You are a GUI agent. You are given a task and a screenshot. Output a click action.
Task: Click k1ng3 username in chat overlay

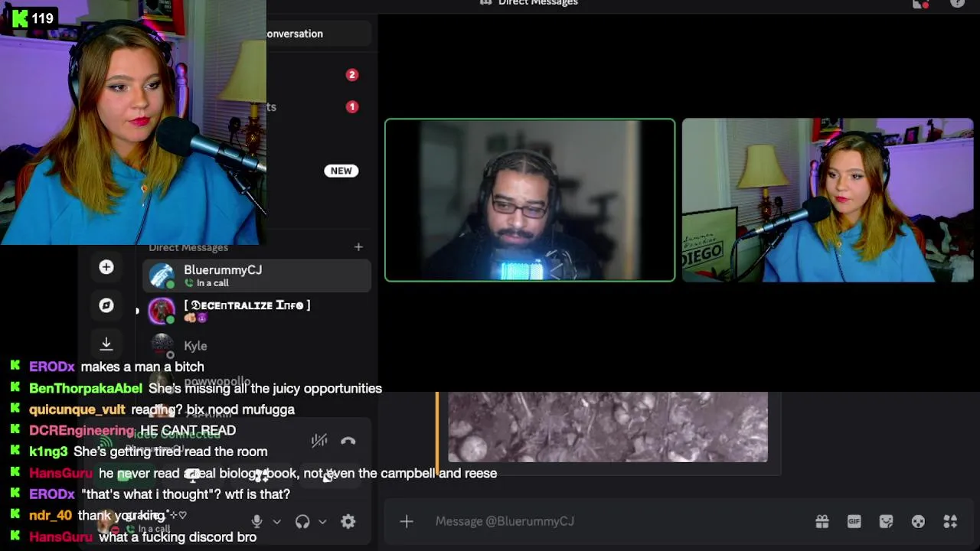click(48, 452)
